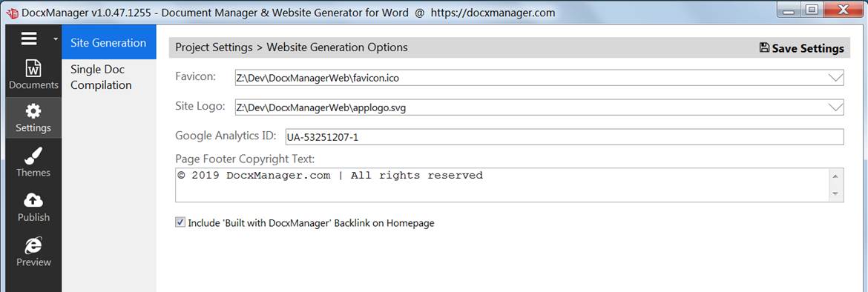The width and height of the screenshot is (868, 292).
Task: Minimize the DocxManager window
Action: pyautogui.click(x=789, y=10)
